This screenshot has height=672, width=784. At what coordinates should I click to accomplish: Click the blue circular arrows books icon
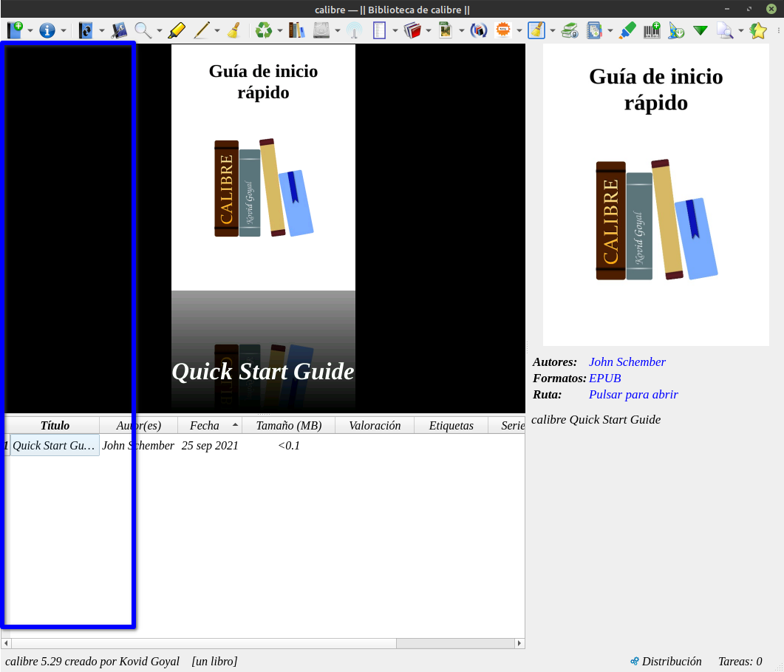click(x=479, y=30)
